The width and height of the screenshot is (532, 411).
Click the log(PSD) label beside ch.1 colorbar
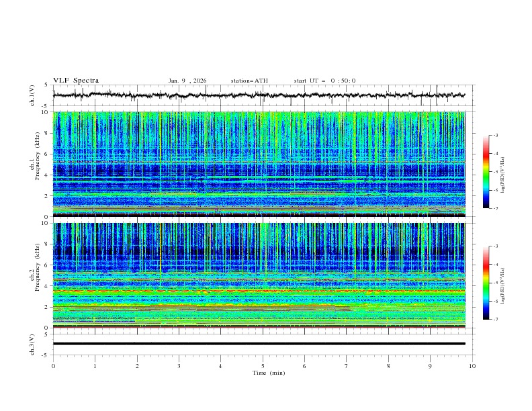(x=503, y=176)
